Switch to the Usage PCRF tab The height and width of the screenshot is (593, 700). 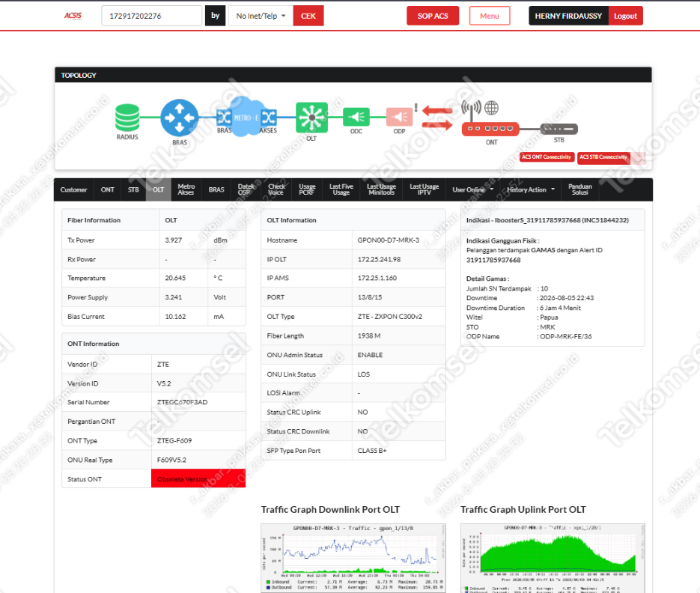pos(307,189)
